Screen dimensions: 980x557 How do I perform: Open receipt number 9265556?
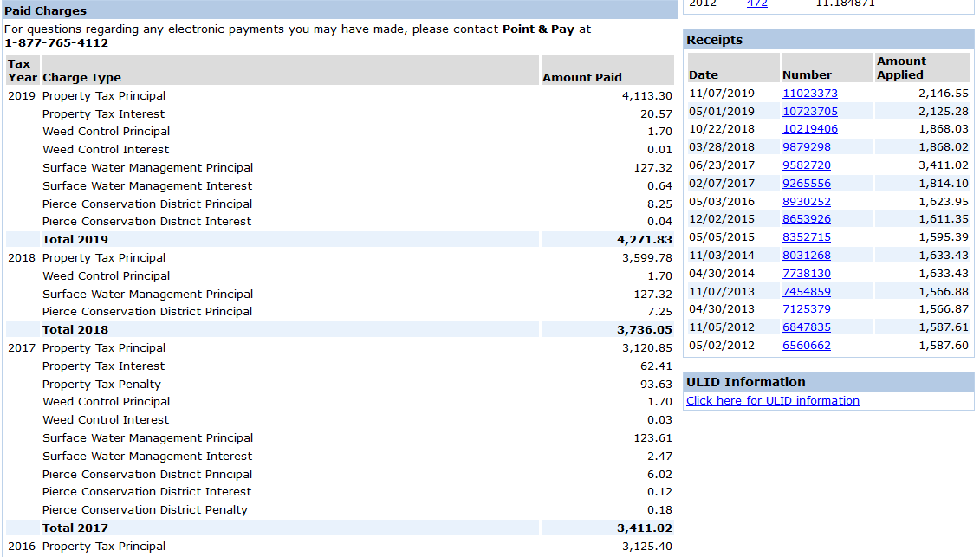806,183
